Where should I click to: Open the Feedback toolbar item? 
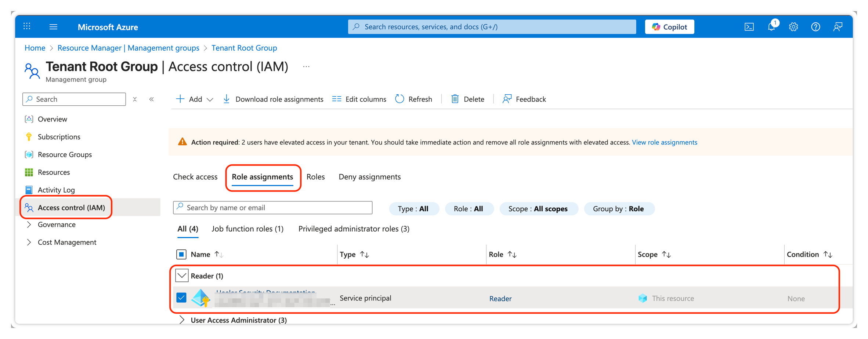[524, 99]
